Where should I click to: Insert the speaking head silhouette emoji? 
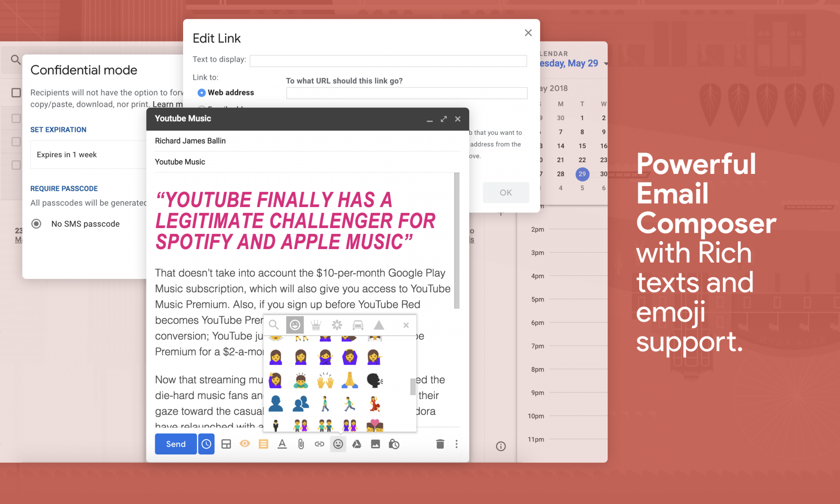click(374, 381)
